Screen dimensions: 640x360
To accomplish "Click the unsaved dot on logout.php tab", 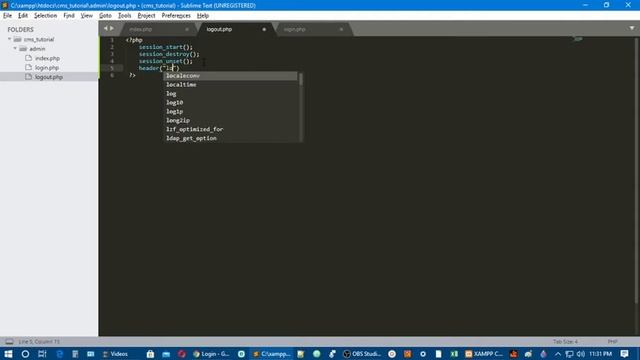I will (264, 29).
